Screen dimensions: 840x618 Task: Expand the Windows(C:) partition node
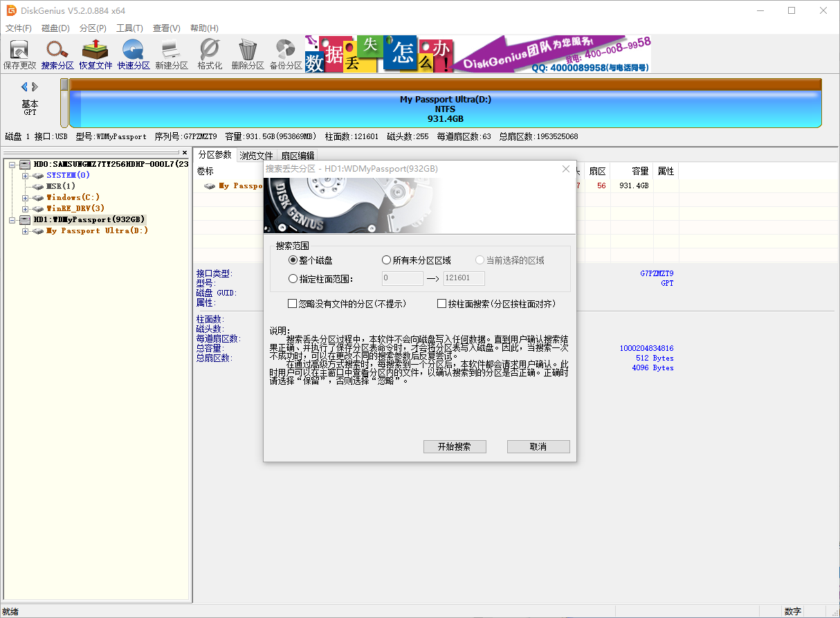pyautogui.click(x=25, y=197)
